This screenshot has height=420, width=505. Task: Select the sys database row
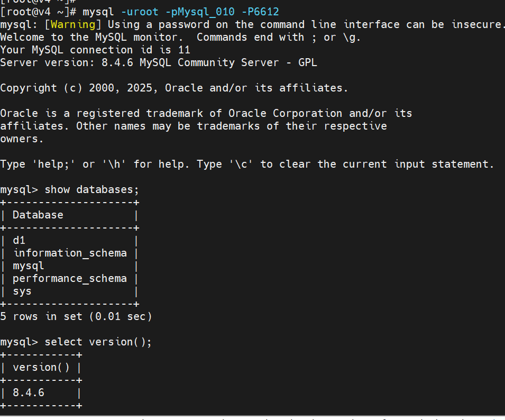(x=22, y=291)
